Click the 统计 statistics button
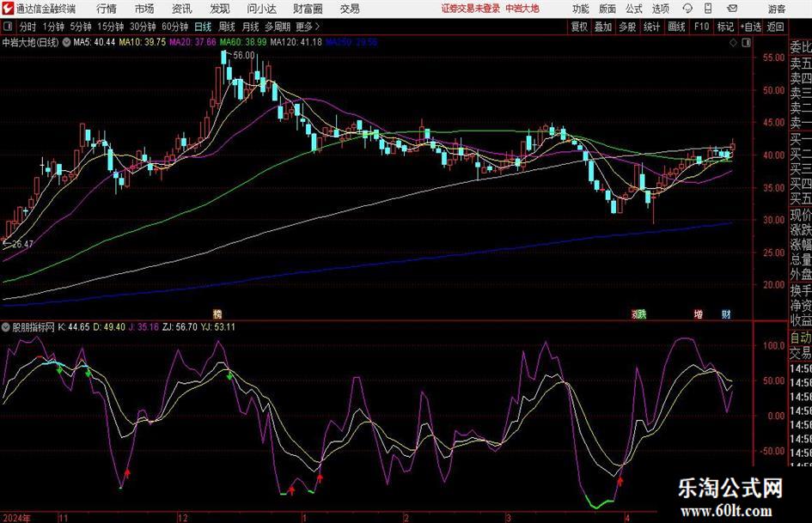Viewport: 812px width, 523px height. click(651, 27)
